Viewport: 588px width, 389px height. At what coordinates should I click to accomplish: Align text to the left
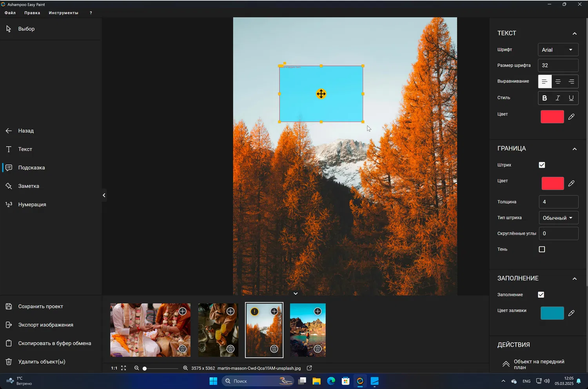544,81
